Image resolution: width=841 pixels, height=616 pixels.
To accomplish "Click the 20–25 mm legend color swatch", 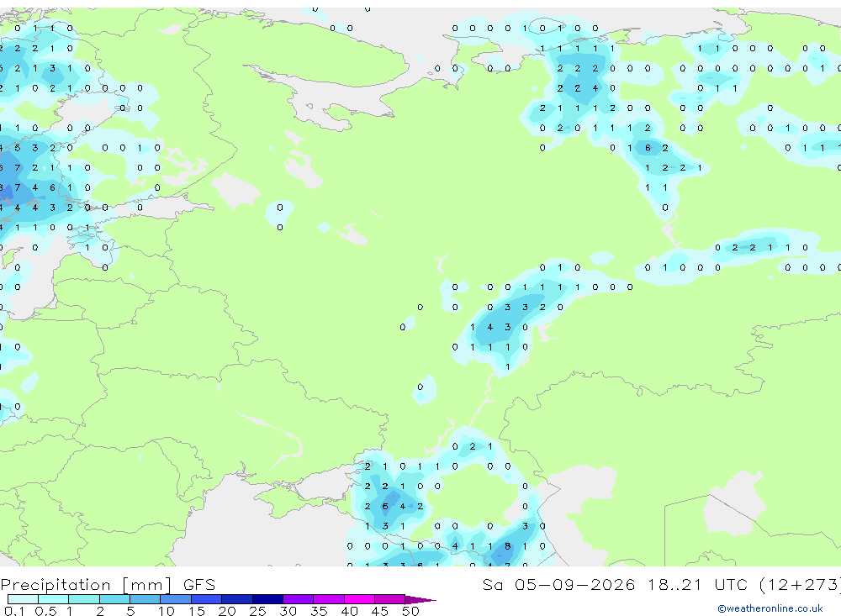I will [x=237, y=599].
